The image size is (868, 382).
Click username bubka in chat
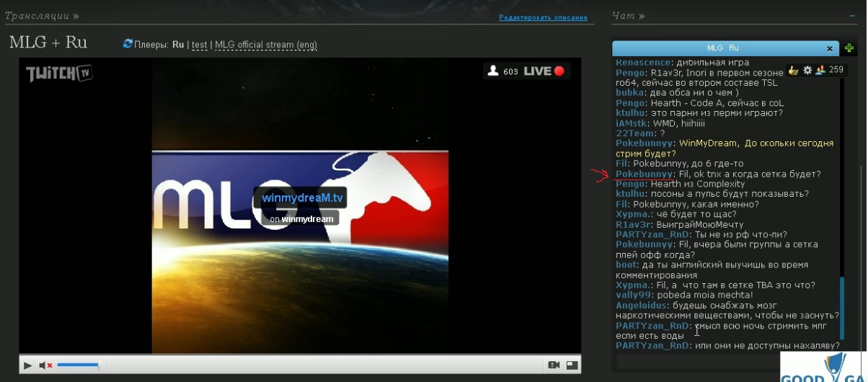point(629,93)
